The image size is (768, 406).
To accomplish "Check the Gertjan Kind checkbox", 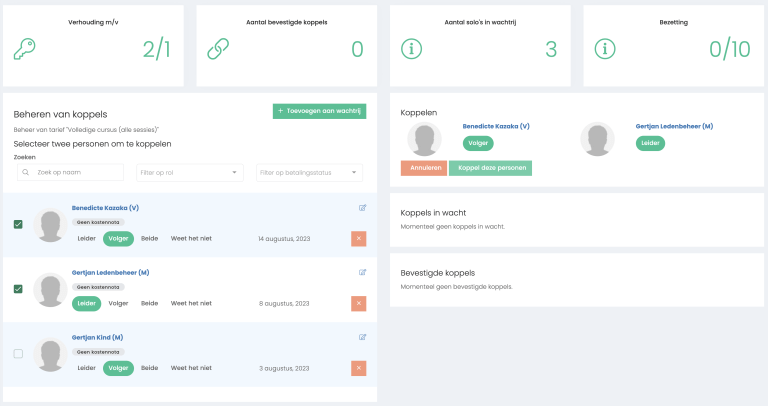I will pos(18,353).
